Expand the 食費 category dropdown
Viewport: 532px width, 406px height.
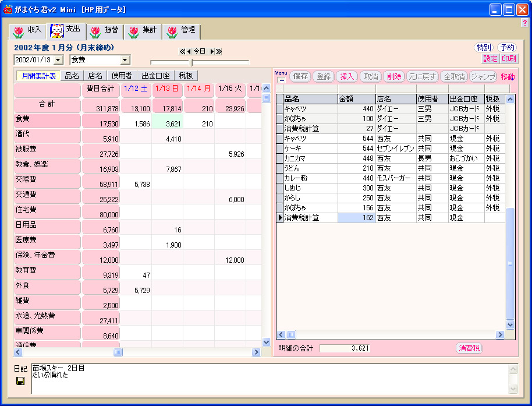pyautogui.click(x=125, y=60)
